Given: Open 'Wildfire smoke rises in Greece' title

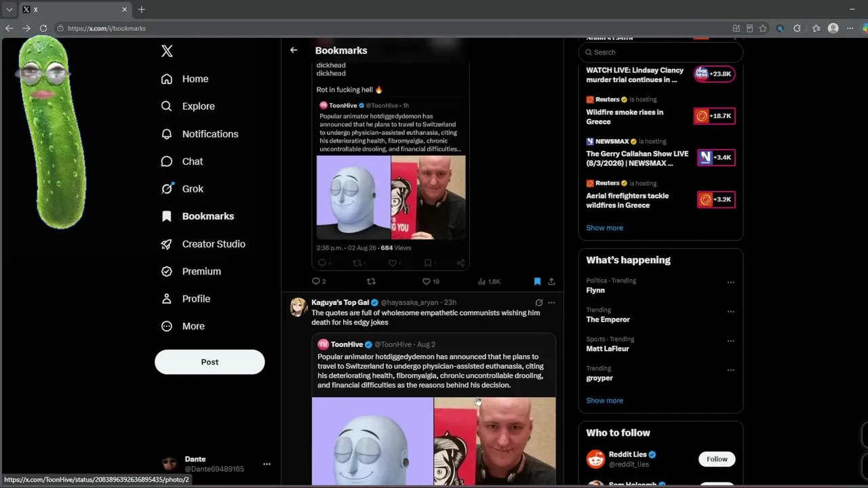Looking at the screenshot, I should pyautogui.click(x=625, y=117).
